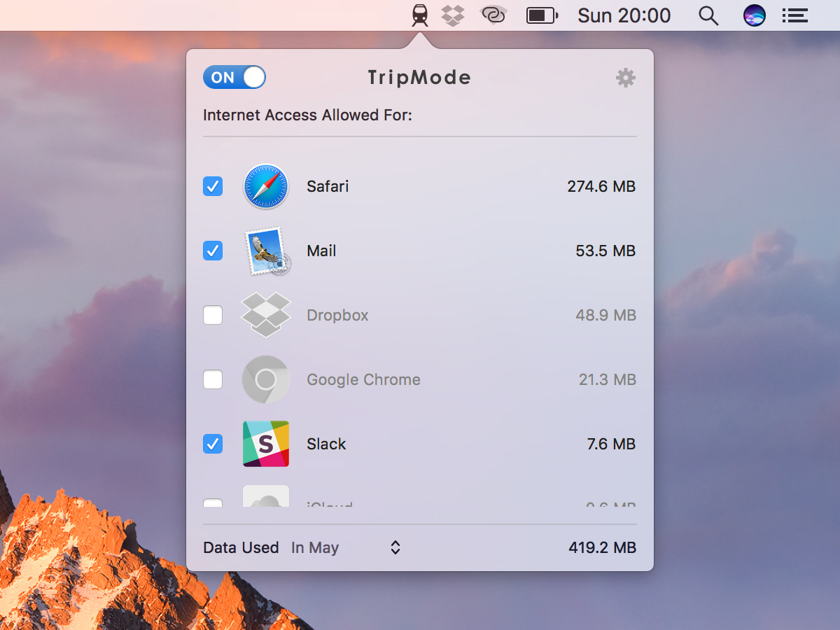Select the Google Chrome app name
Viewport: 840px width, 630px height.
[363, 380]
